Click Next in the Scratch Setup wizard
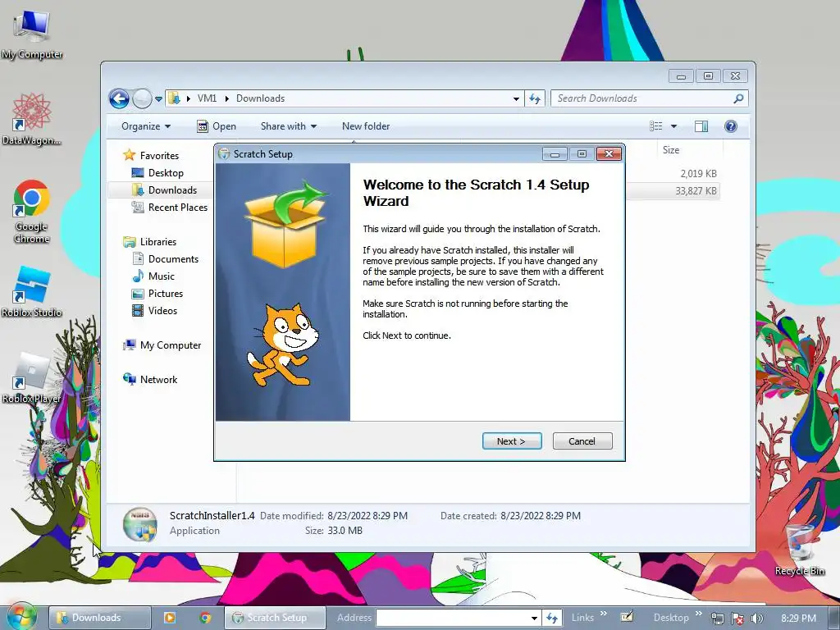The image size is (840, 630). click(512, 441)
